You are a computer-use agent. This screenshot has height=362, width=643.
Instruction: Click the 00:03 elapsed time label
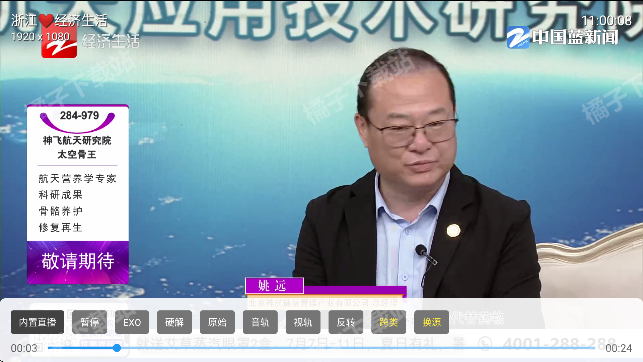pos(24,348)
